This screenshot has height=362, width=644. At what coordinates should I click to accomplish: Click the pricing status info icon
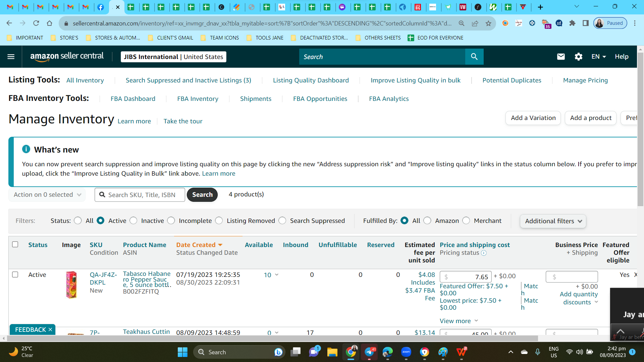484,253
